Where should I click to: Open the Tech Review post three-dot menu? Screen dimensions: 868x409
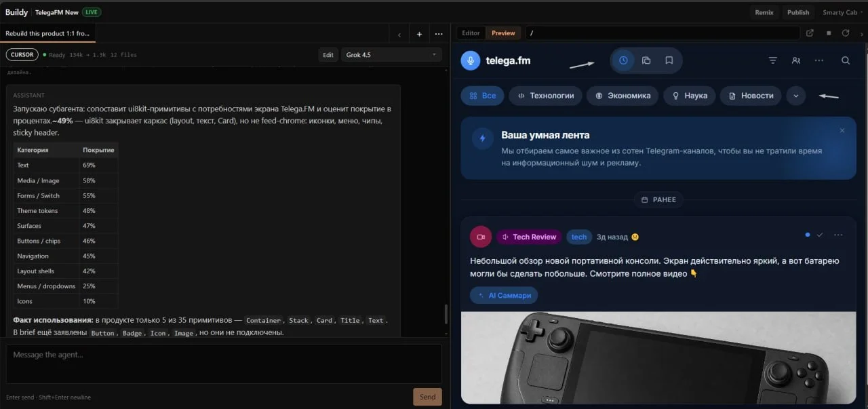point(838,235)
